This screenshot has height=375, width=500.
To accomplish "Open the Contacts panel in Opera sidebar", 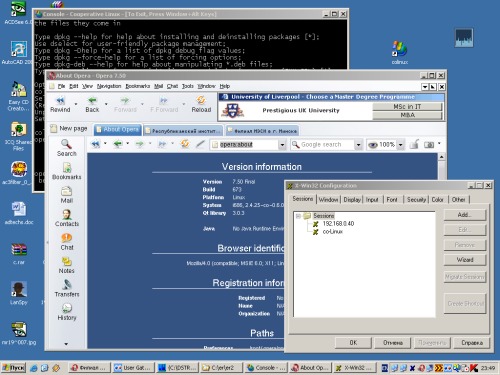I will click(x=66, y=218).
